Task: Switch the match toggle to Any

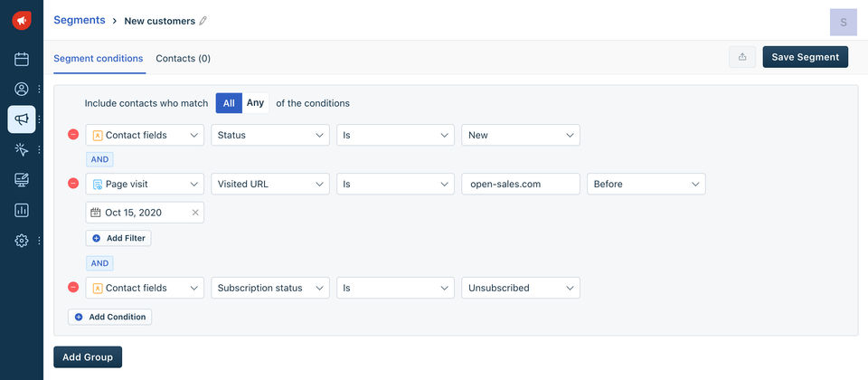Action: (255, 103)
